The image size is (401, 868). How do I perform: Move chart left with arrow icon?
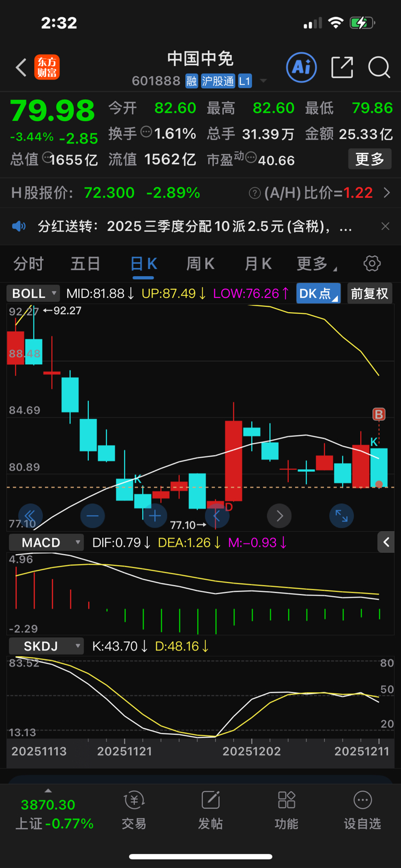pos(217,516)
